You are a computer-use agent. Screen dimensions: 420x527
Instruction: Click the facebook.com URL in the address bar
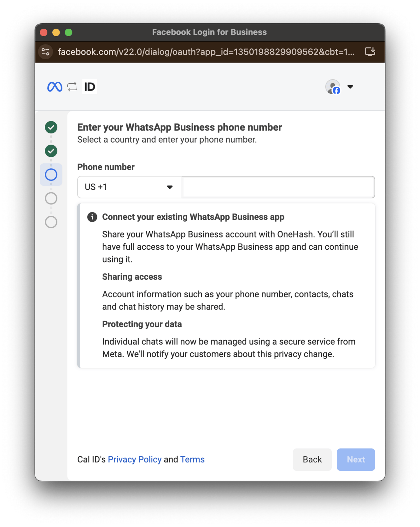tap(206, 52)
